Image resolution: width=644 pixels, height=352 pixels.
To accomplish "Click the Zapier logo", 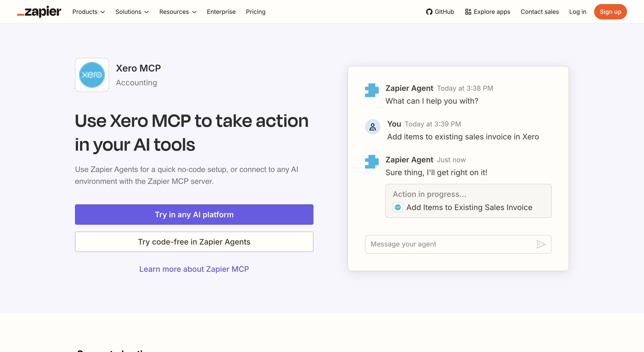I will coord(39,12).
